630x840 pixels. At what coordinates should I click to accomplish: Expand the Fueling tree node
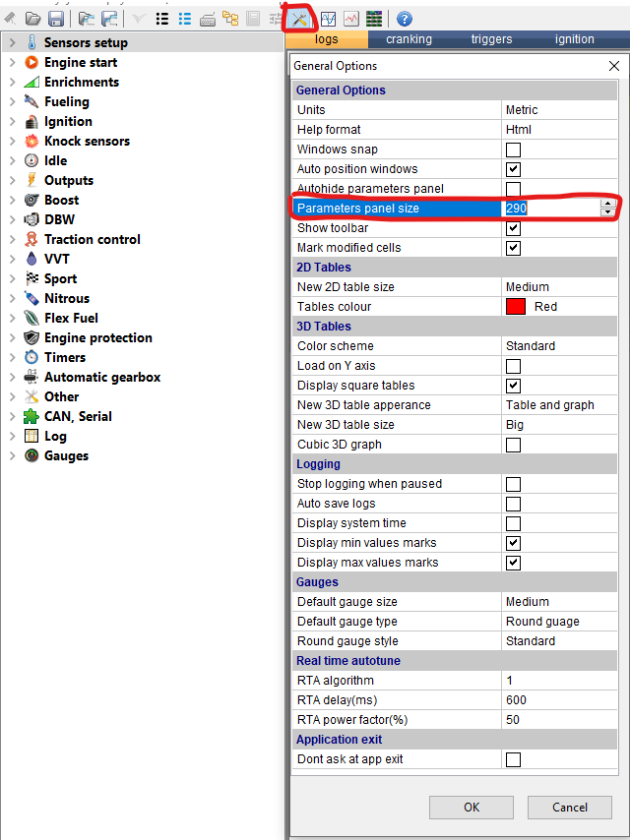pos(12,101)
